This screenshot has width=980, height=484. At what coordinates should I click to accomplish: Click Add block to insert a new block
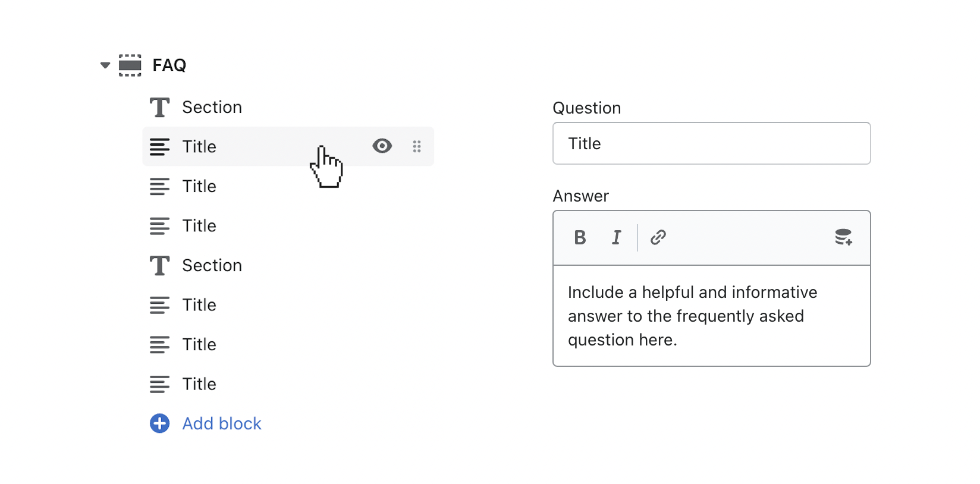221,423
